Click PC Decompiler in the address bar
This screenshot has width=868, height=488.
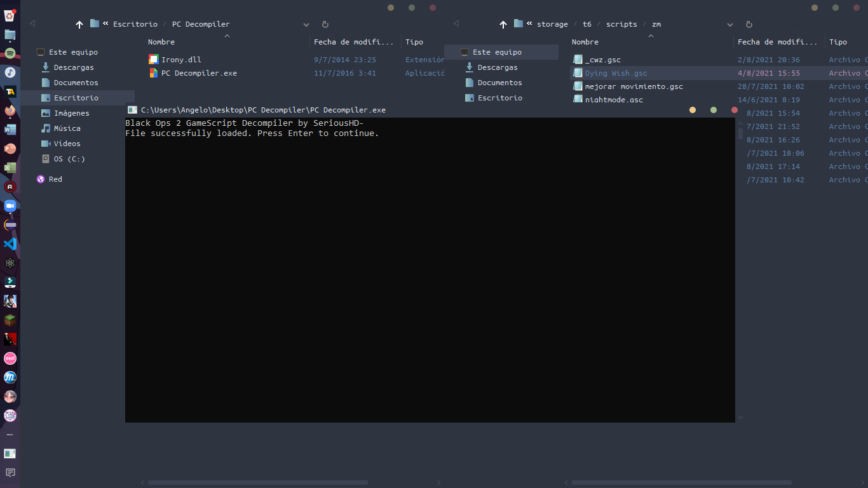click(x=201, y=24)
